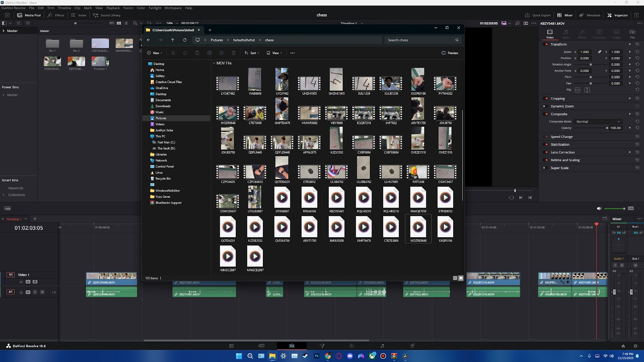Click the media pool search icon
Image resolution: width=644 pixels, height=362 pixels.
[x=135, y=23]
